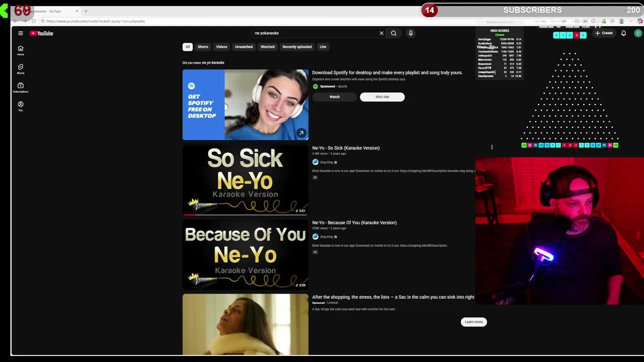This screenshot has width=644, height=362.
Task: Open the You section in sidebar
Action: click(21, 106)
